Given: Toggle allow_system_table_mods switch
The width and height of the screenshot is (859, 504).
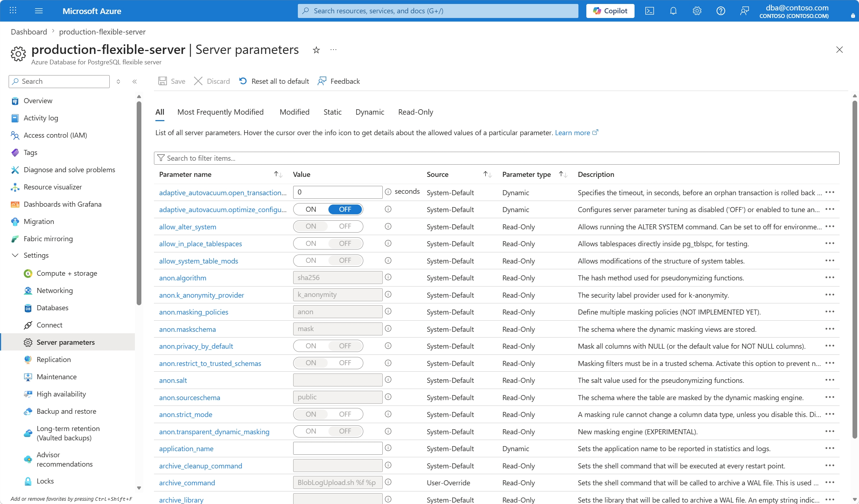Looking at the screenshot, I should (328, 261).
